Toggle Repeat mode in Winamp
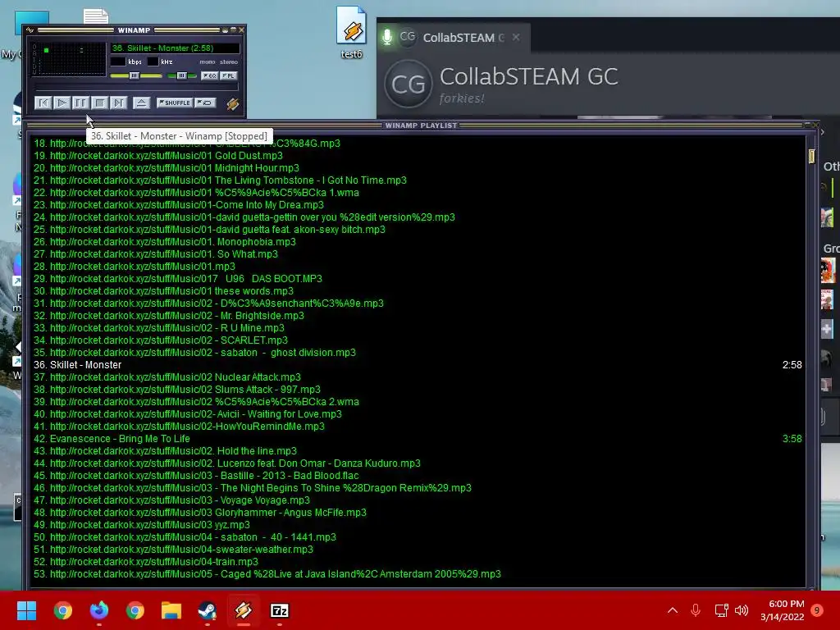Viewport: 840px width, 630px height. [x=205, y=103]
